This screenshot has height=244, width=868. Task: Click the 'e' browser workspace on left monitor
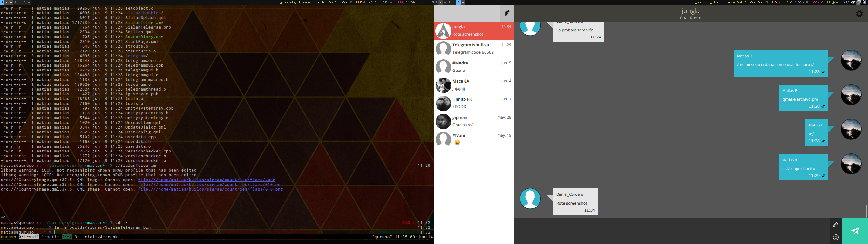pyautogui.click(x=29, y=2)
